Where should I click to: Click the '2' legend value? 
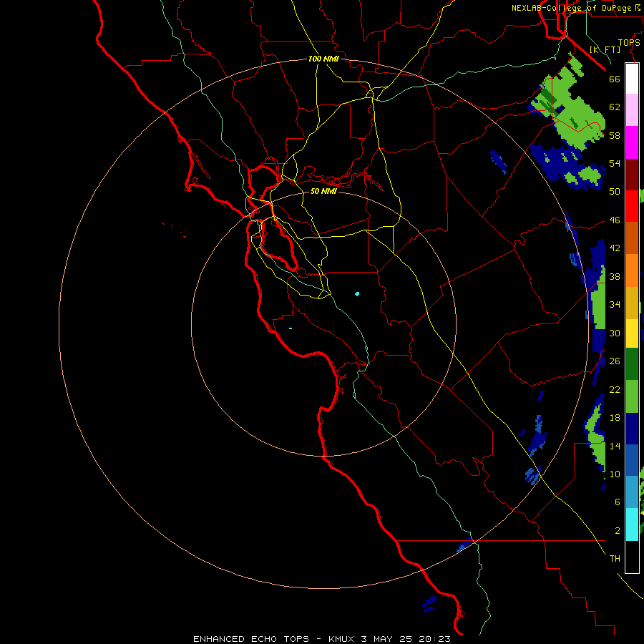coord(617,531)
